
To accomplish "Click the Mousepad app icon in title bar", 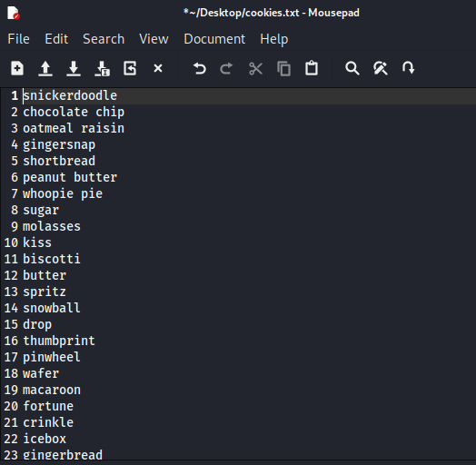I will point(14,13).
